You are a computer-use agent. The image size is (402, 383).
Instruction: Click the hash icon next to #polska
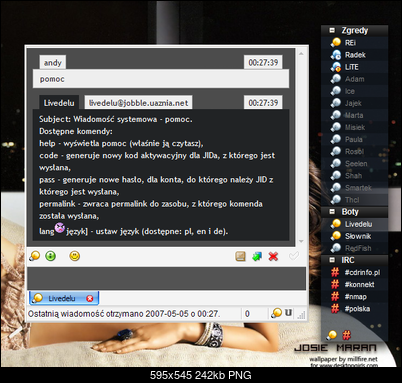point(335,308)
